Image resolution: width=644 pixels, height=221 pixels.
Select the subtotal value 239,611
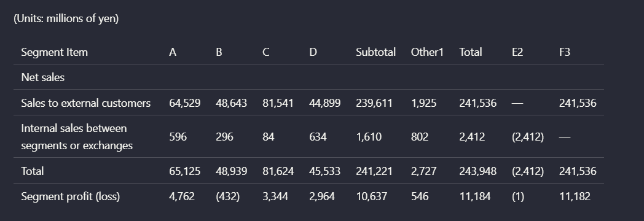click(374, 103)
